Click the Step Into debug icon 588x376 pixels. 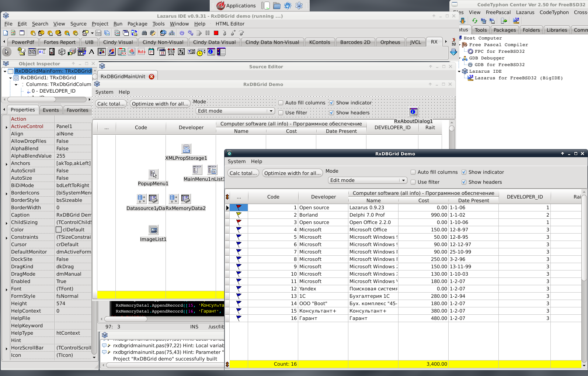pos(225,33)
